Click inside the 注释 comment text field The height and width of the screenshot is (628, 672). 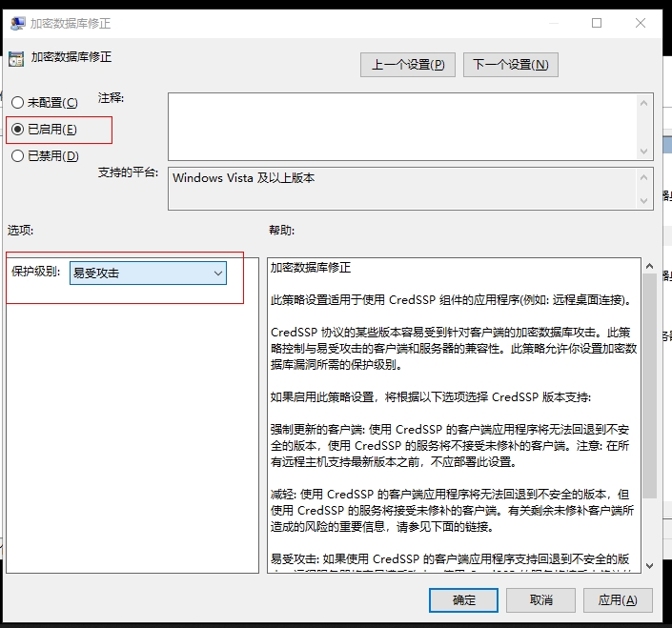400,126
